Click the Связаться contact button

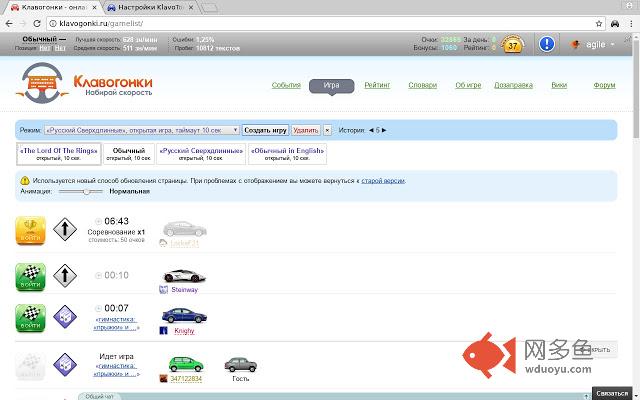[612, 393]
